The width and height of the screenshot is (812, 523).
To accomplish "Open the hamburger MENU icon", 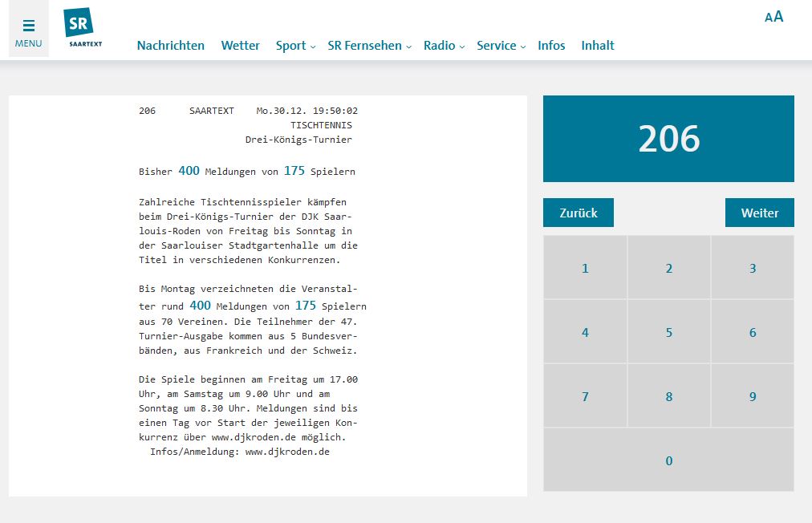I will coord(29,32).
